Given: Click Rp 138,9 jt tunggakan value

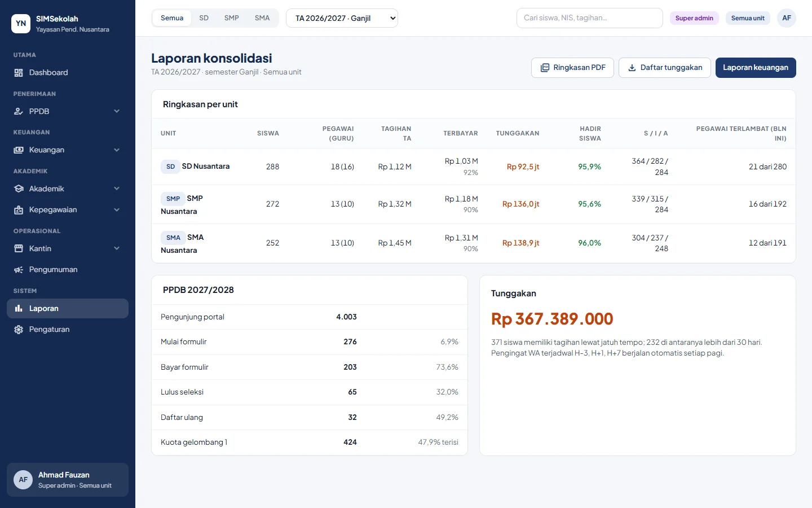Looking at the screenshot, I should point(520,243).
